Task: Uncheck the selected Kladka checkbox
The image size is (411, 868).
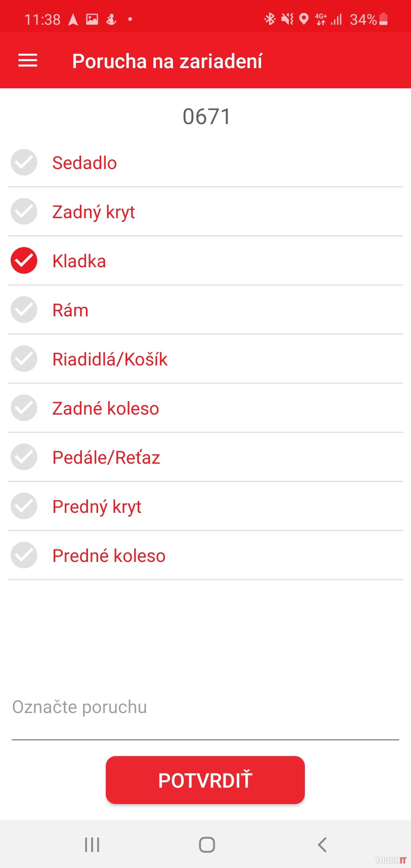Action: click(24, 260)
